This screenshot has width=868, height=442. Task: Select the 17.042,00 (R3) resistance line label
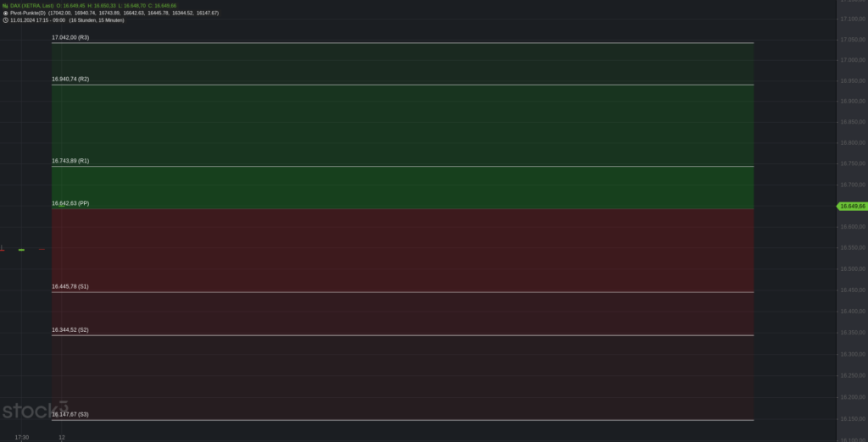pyautogui.click(x=70, y=37)
